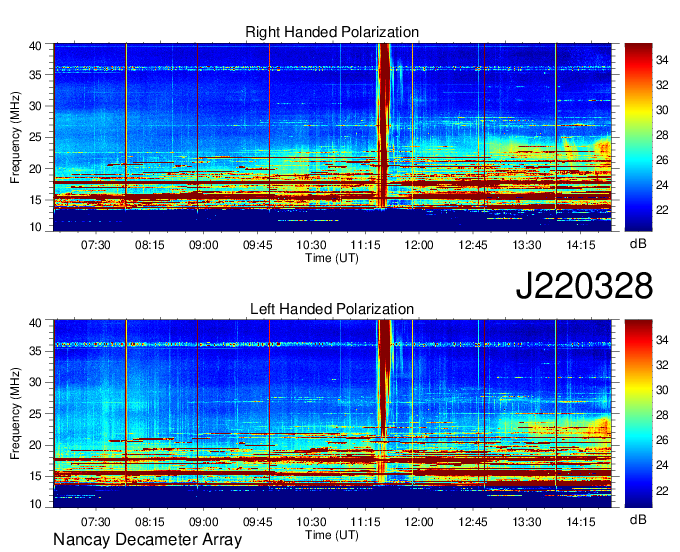The width and height of the screenshot is (680, 552).
Task: Click the Time (UT) label under the Right Handed plot
Action: point(332,258)
